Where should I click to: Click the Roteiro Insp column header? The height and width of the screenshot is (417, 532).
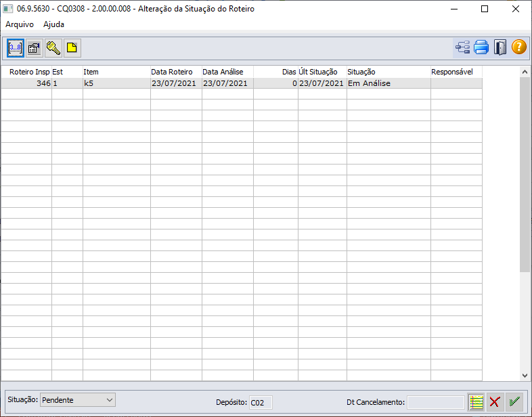click(x=26, y=72)
